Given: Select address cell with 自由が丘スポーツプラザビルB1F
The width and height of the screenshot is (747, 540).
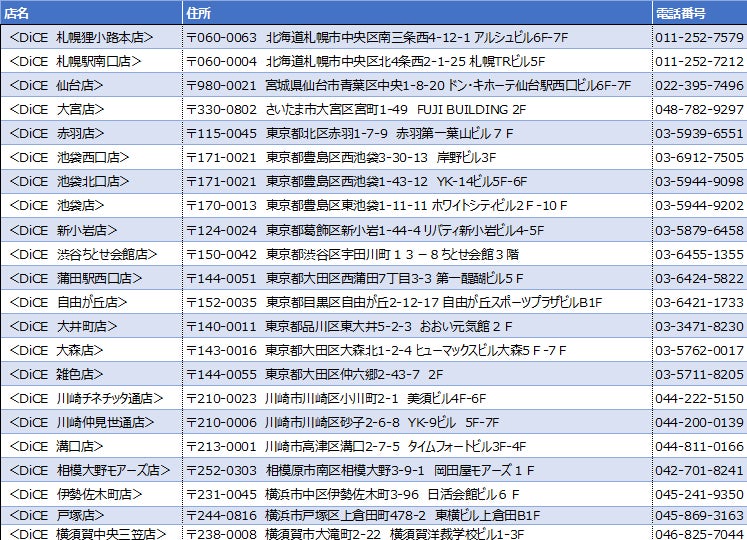Looking at the screenshot, I should point(417,303).
